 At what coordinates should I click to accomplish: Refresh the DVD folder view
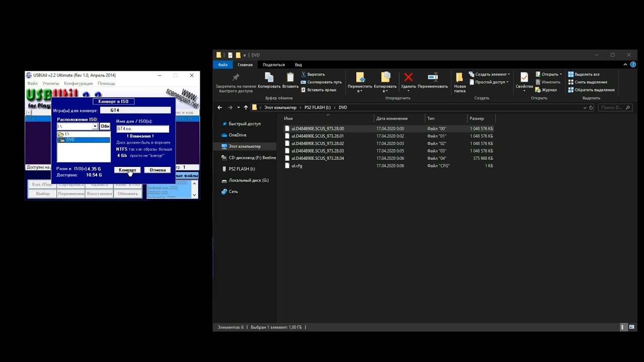591,108
